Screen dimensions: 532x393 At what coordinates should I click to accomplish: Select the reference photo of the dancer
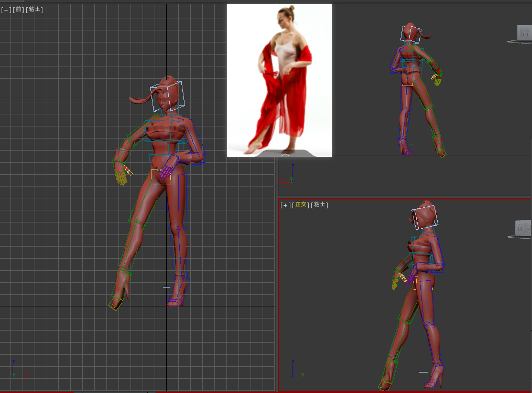click(279, 79)
